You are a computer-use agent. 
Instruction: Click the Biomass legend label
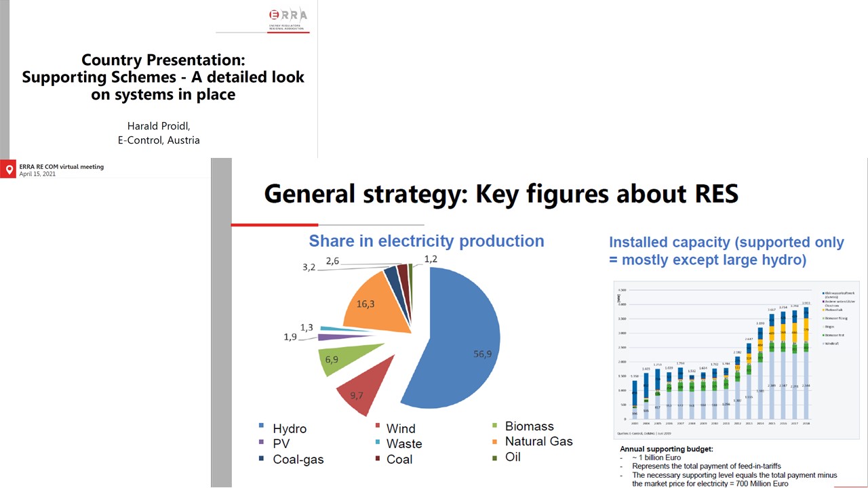click(530, 426)
